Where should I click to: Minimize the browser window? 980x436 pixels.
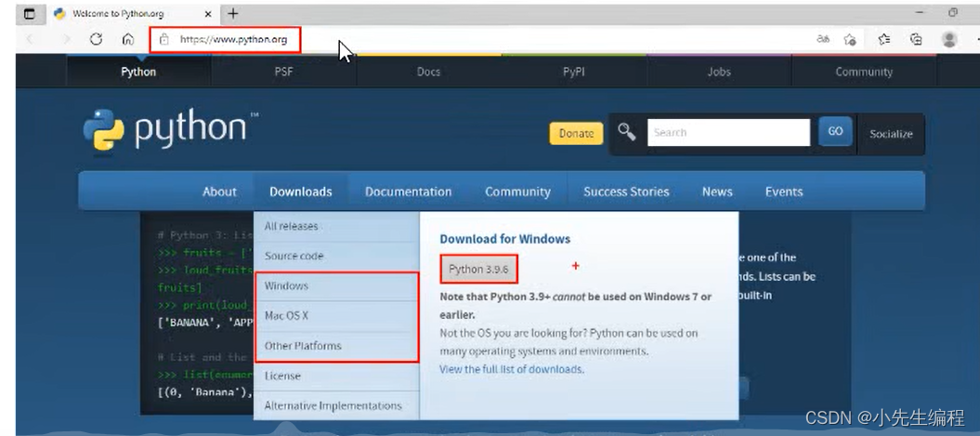pos(920,12)
